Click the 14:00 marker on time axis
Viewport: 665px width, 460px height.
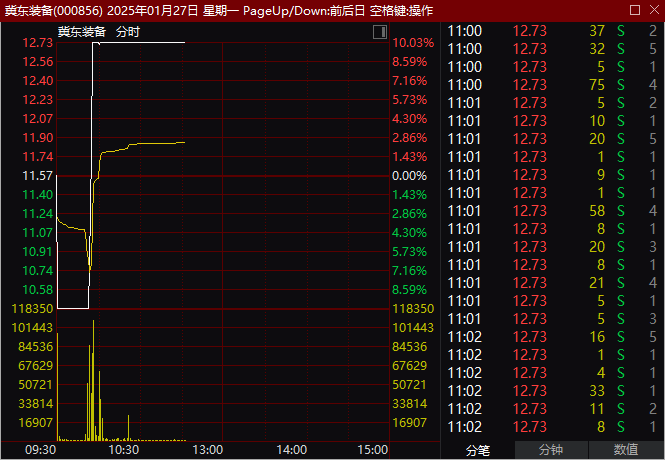click(x=290, y=450)
